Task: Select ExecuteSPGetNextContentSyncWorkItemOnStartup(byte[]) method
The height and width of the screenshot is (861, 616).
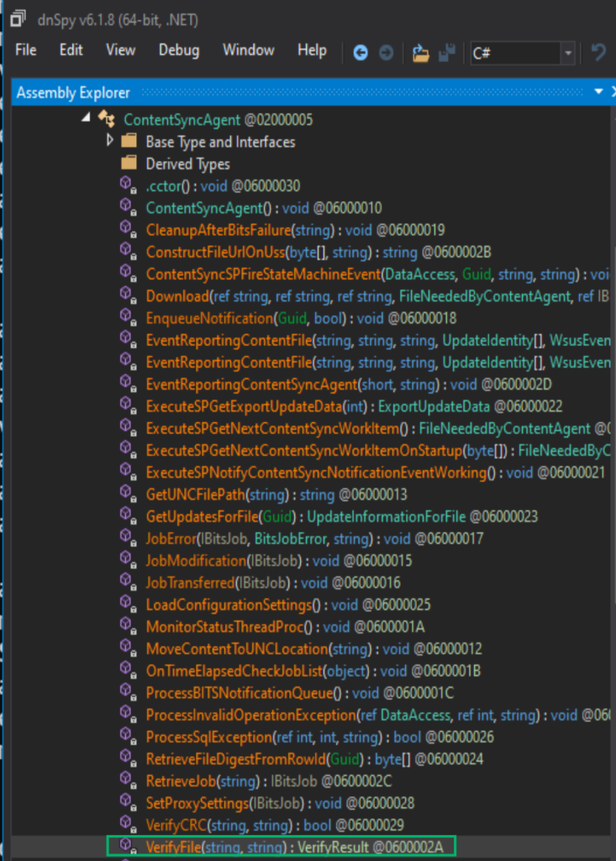Action: point(377,451)
